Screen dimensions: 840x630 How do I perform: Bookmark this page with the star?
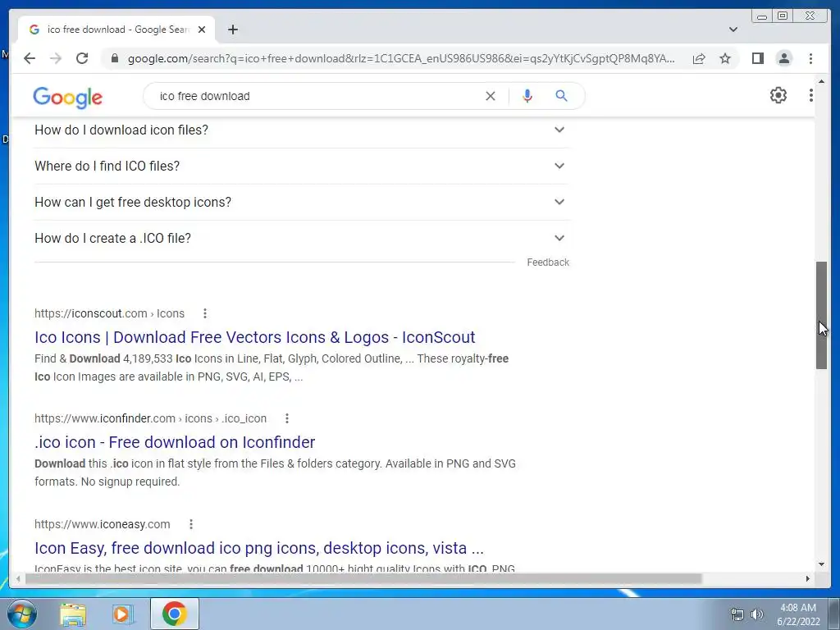(x=725, y=58)
